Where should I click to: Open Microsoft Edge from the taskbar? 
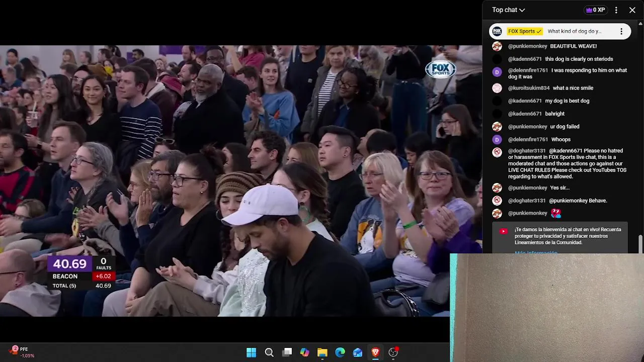[340, 352]
